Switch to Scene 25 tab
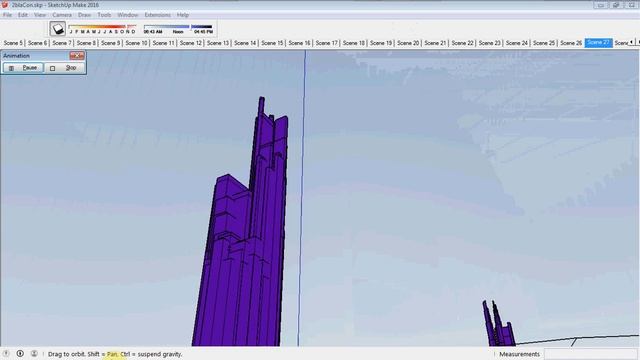Screen dimensions: 640x360 pos(544,43)
